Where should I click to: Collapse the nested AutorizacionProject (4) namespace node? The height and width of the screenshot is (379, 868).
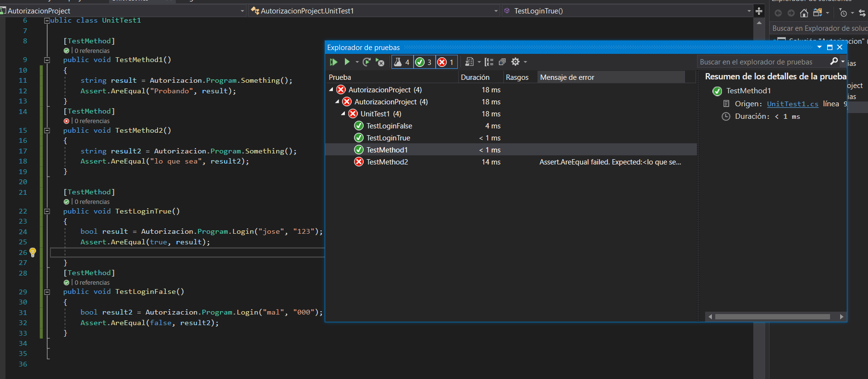coord(337,101)
